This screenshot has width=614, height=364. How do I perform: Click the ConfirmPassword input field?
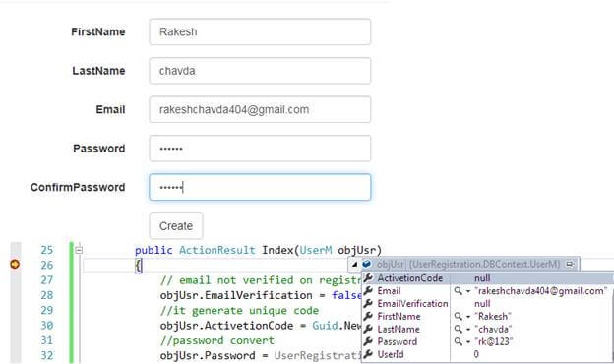(x=260, y=187)
